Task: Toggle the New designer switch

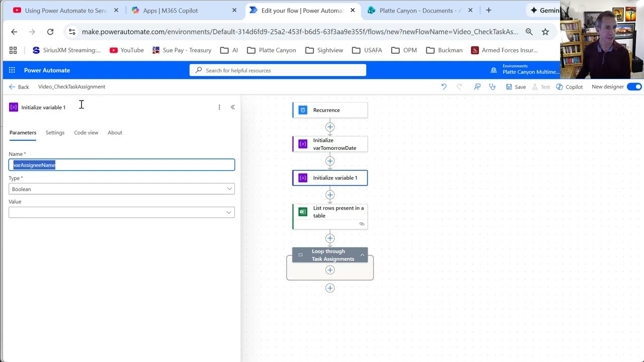Action: 634,86
